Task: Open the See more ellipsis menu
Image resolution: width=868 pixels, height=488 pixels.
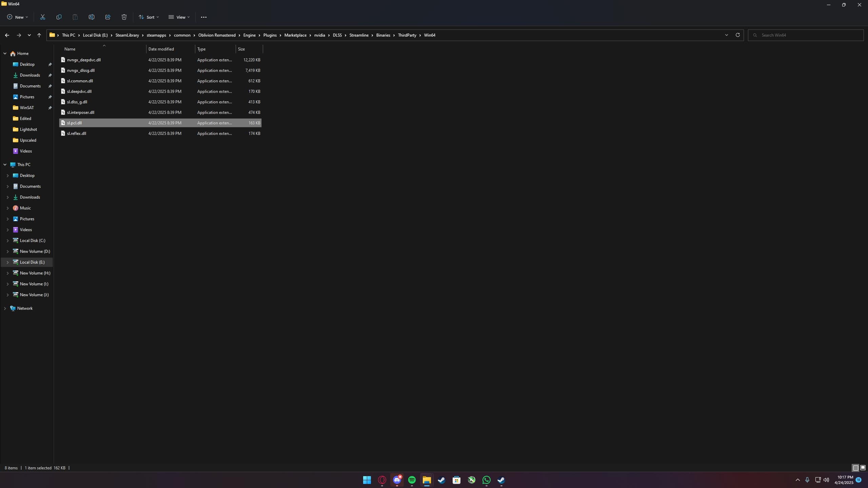Action: point(204,17)
